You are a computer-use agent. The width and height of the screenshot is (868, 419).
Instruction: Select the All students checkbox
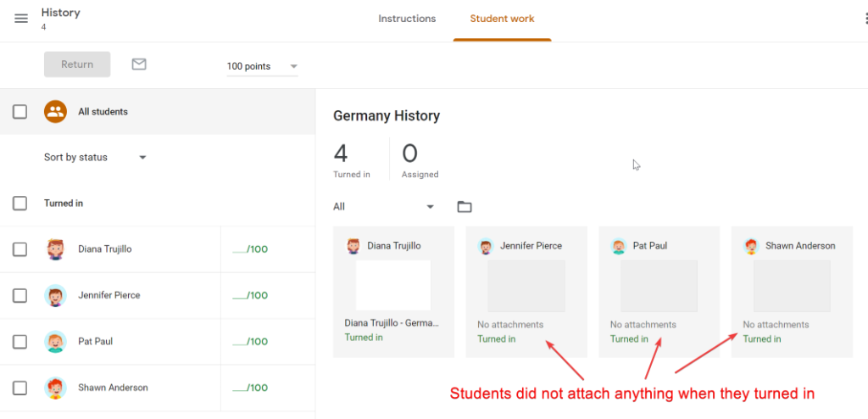(20, 111)
